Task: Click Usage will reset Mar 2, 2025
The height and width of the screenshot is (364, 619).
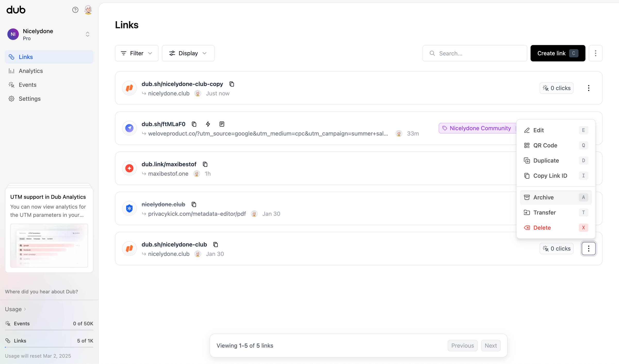Action: click(38, 356)
